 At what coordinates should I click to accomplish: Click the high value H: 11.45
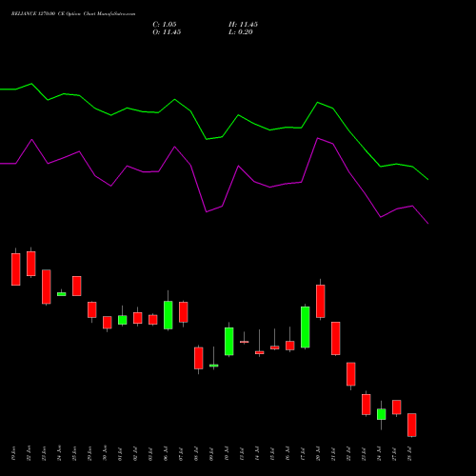(243, 25)
